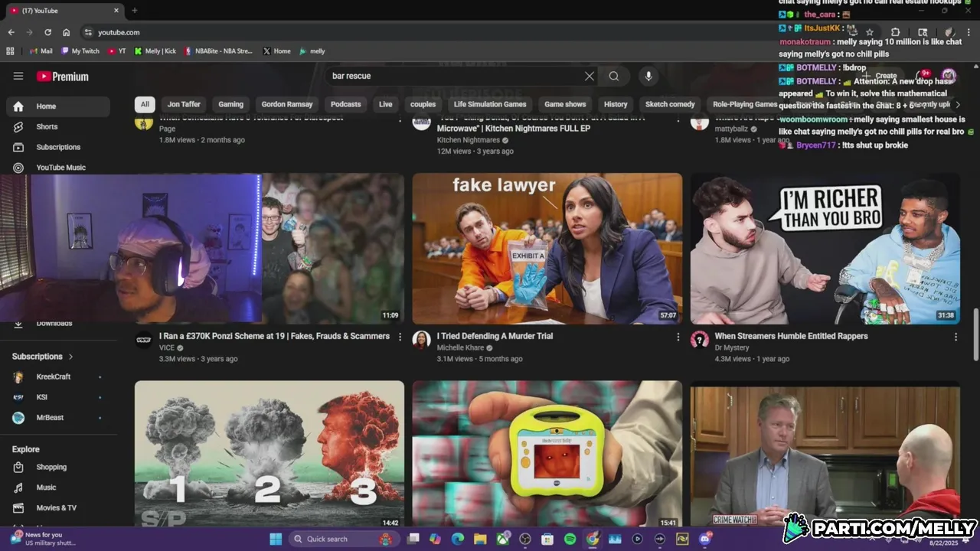Click the magnifier search button

click(614, 76)
